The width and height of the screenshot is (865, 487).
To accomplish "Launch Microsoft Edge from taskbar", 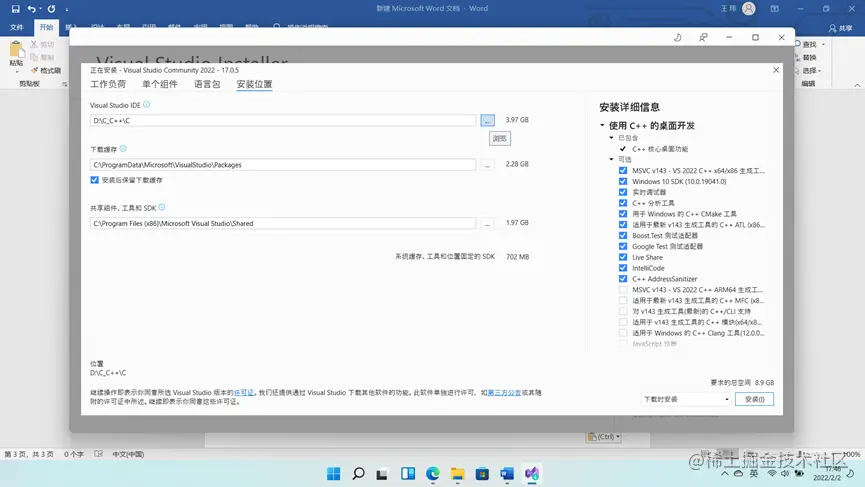I will point(432,474).
